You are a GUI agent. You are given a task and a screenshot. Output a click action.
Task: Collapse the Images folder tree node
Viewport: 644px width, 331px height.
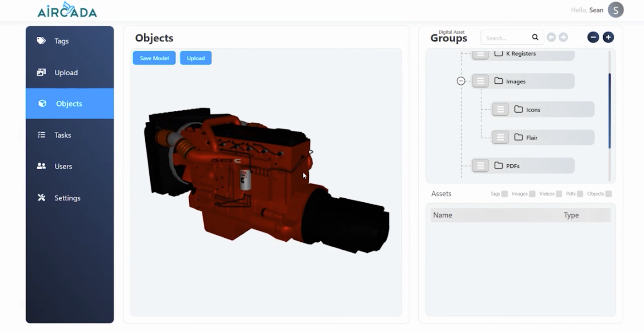pyautogui.click(x=461, y=81)
